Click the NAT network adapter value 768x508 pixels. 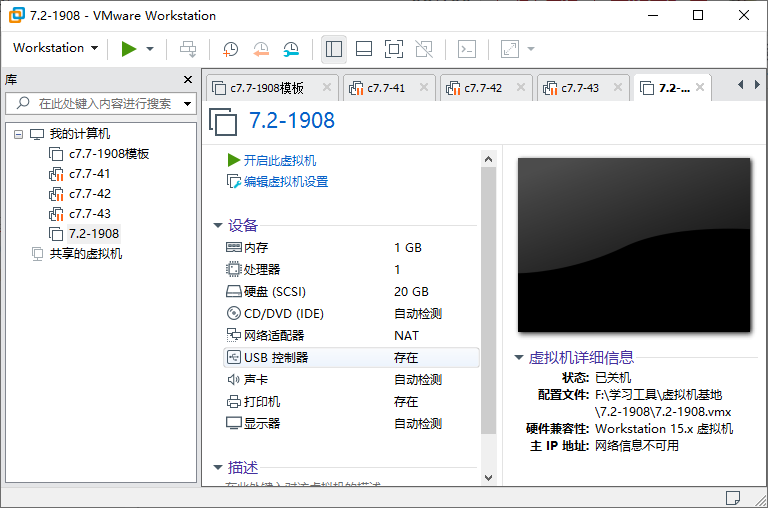tap(406, 336)
